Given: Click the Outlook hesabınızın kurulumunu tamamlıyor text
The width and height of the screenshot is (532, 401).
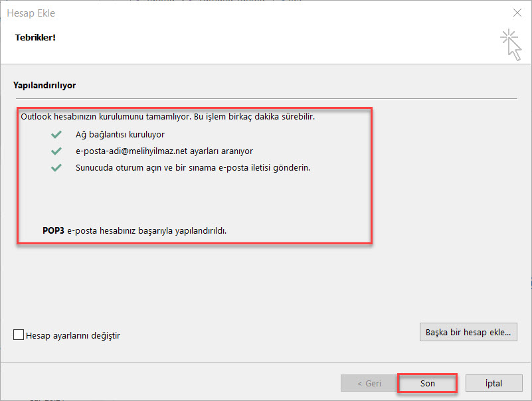Looking at the screenshot, I should 167,117.
